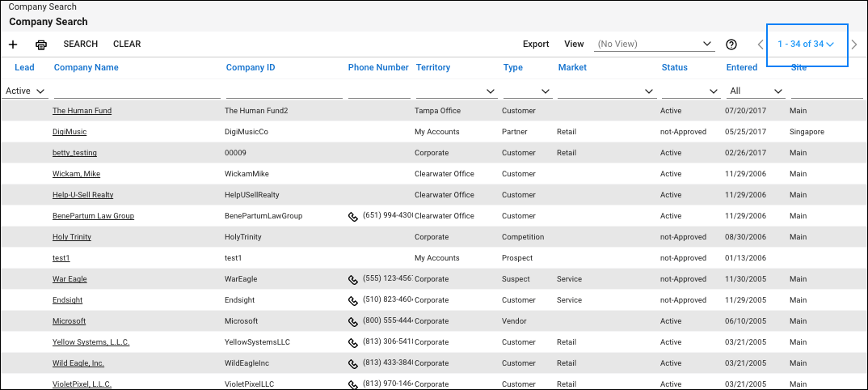This screenshot has width=868, height=390.
Task: Click the Singapore site cell
Action: pos(807,132)
